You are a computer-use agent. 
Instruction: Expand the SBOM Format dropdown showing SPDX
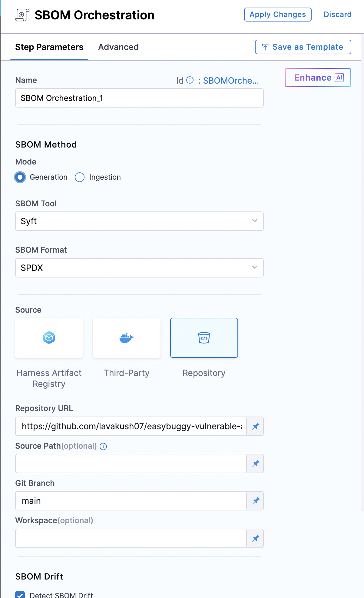click(139, 268)
